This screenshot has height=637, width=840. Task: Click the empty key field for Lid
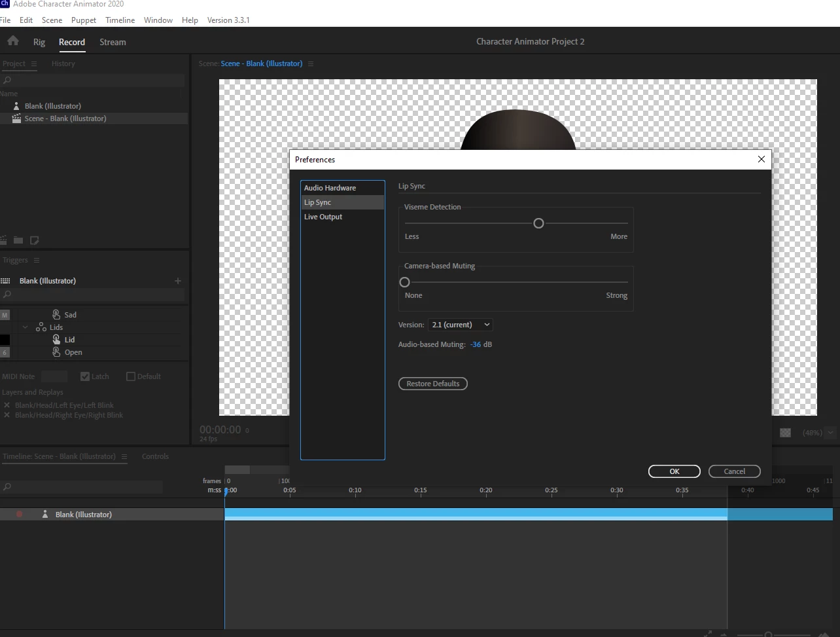pyautogui.click(x=5, y=340)
